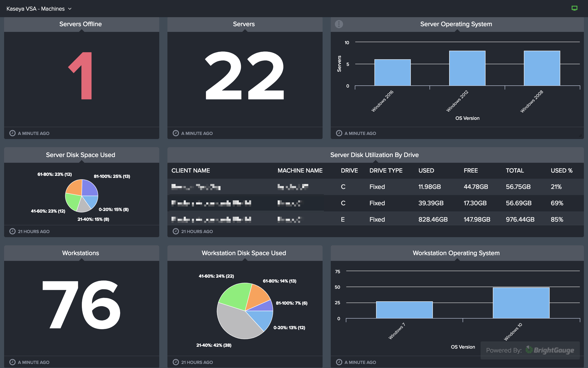Click the green monitor presentation icon
588x368 pixels.
click(574, 8)
